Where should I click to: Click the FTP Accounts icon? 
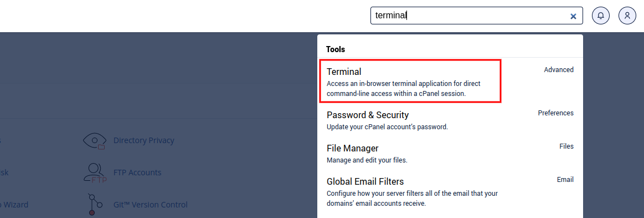95,173
